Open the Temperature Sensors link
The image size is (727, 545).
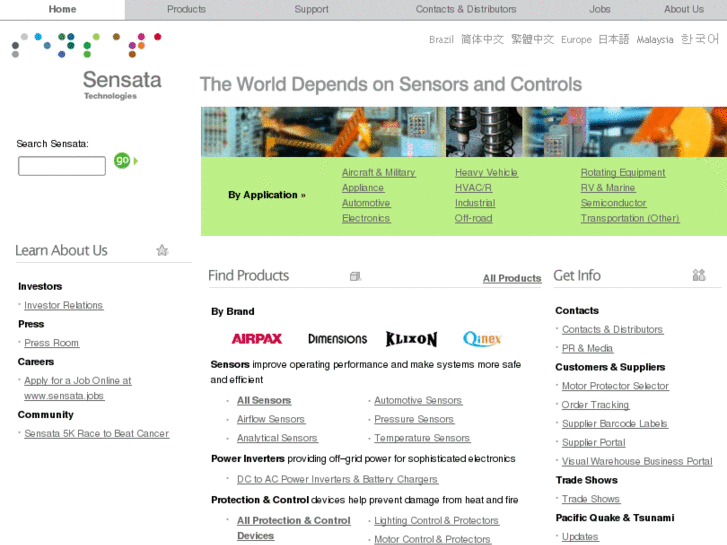[x=422, y=438]
